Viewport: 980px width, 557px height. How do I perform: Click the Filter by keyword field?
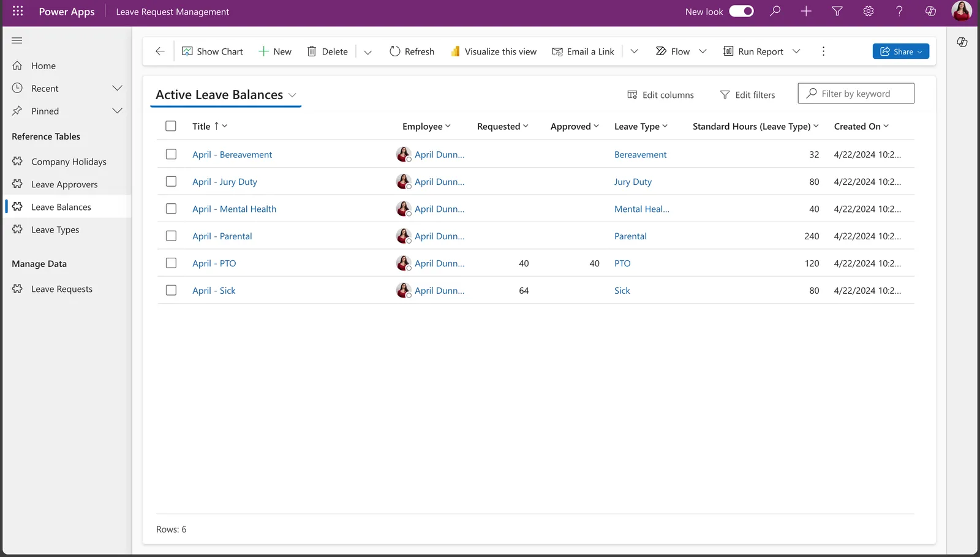click(x=856, y=94)
